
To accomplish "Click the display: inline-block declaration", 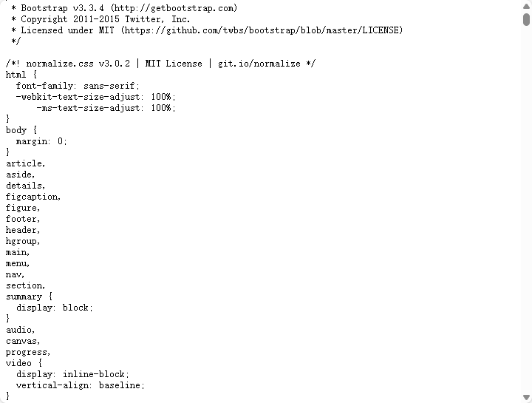I will pos(72,374).
